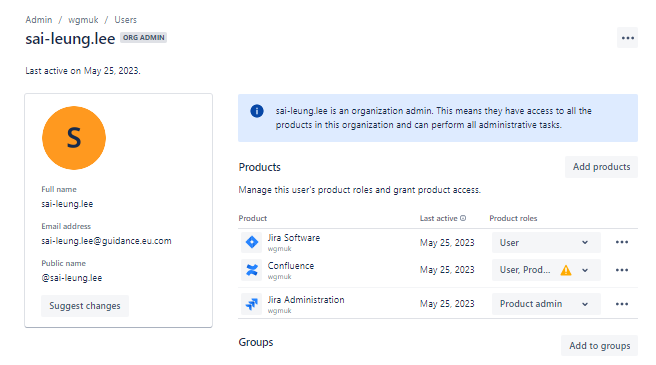This screenshot has width=656, height=365.
Task: Open more options for Jira Administration row
Action: pyautogui.click(x=622, y=304)
